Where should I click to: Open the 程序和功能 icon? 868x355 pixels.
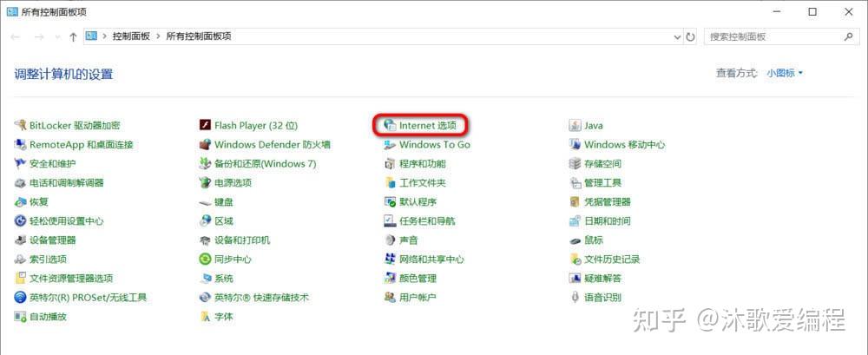(390, 163)
